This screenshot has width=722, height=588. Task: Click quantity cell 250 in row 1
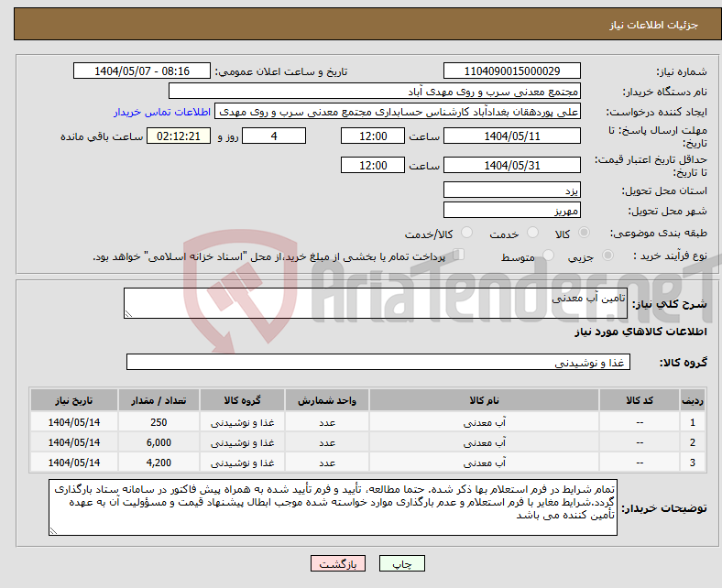click(x=159, y=422)
